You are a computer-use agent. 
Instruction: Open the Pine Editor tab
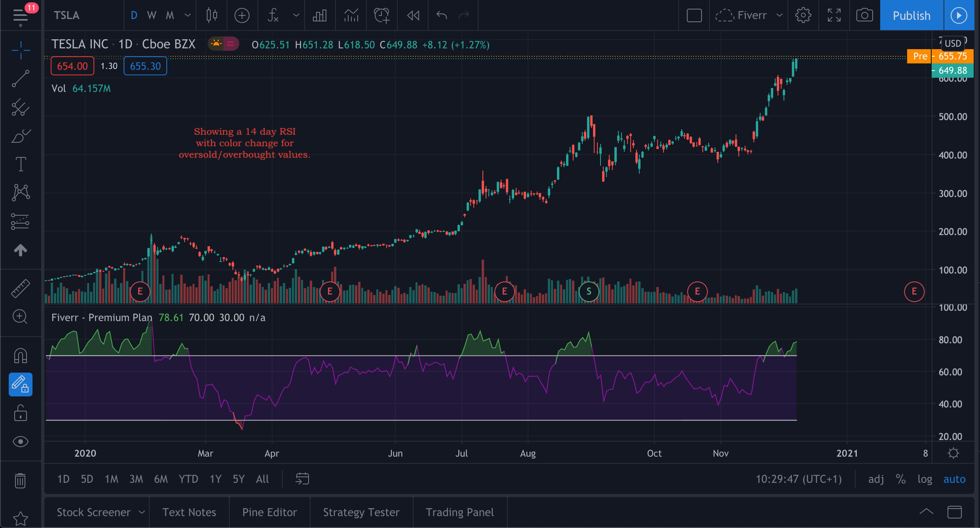pyautogui.click(x=269, y=512)
